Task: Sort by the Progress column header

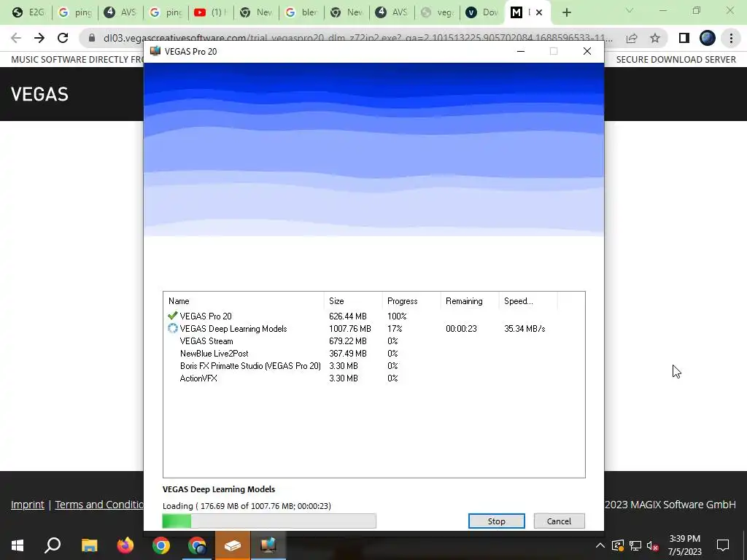Action: 411,301
